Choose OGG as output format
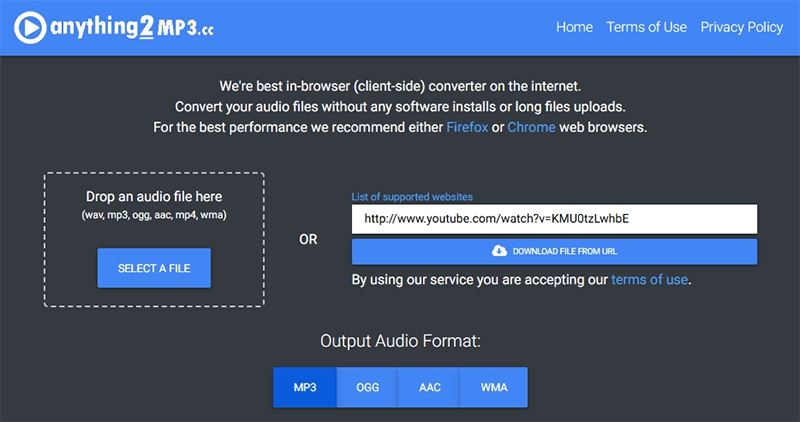This screenshot has height=422, width=800. 368,387
